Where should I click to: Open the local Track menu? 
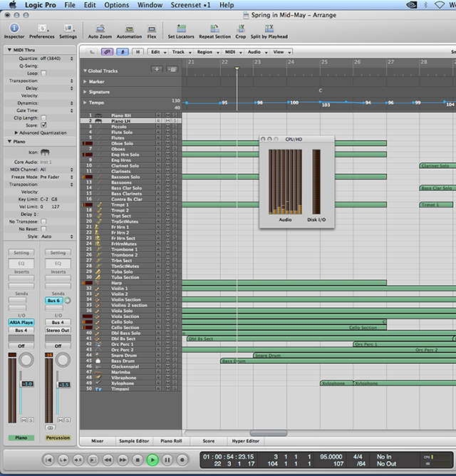(x=182, y=52)
